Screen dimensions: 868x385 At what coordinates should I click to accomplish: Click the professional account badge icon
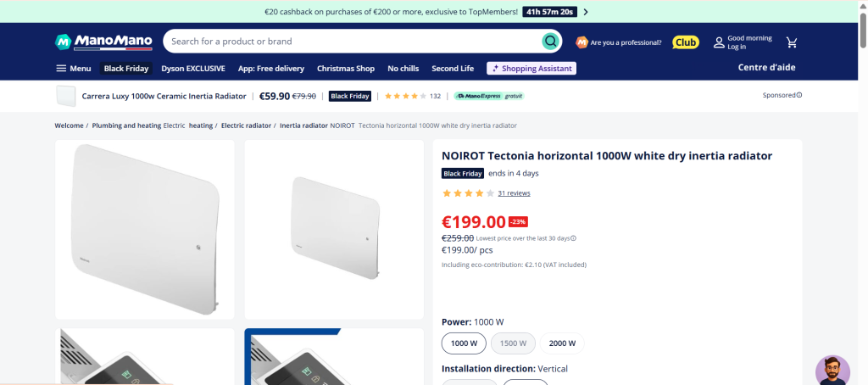[x=581, y=42]
